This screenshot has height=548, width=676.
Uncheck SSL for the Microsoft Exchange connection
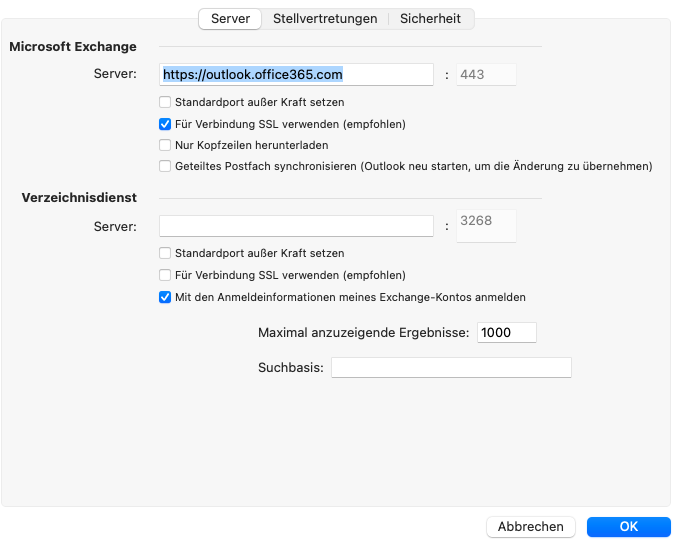165,125
